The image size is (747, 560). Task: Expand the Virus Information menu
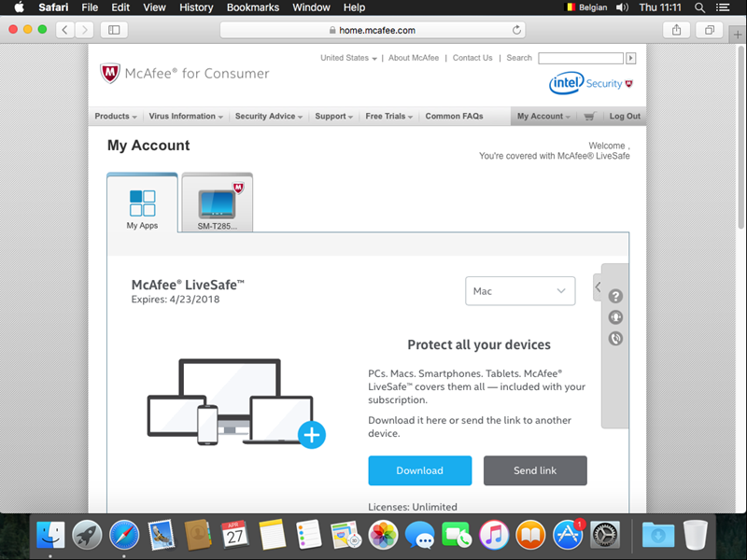pyautogui.click(x=186, y=116)
